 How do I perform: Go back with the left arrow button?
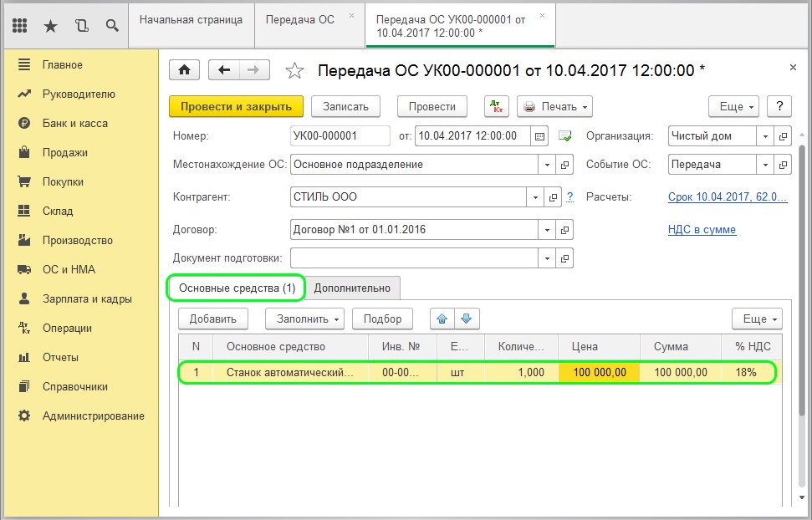click(x=224, y=70)
